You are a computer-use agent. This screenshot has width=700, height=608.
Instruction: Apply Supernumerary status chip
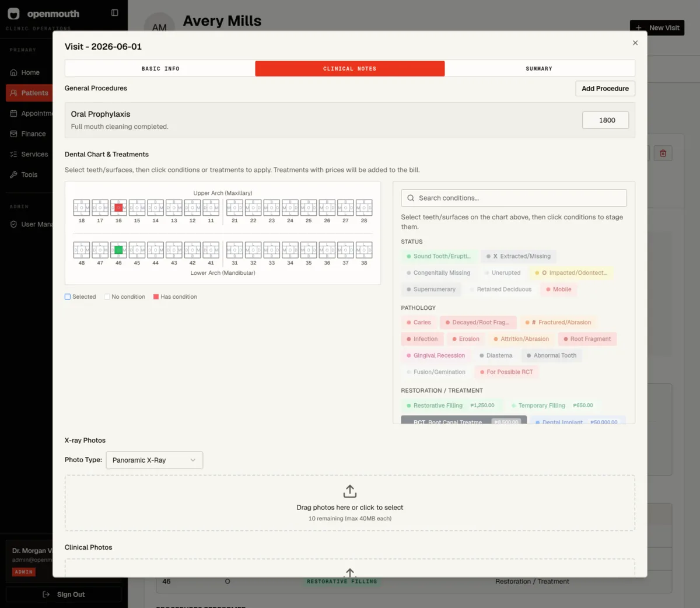[431, 289]
